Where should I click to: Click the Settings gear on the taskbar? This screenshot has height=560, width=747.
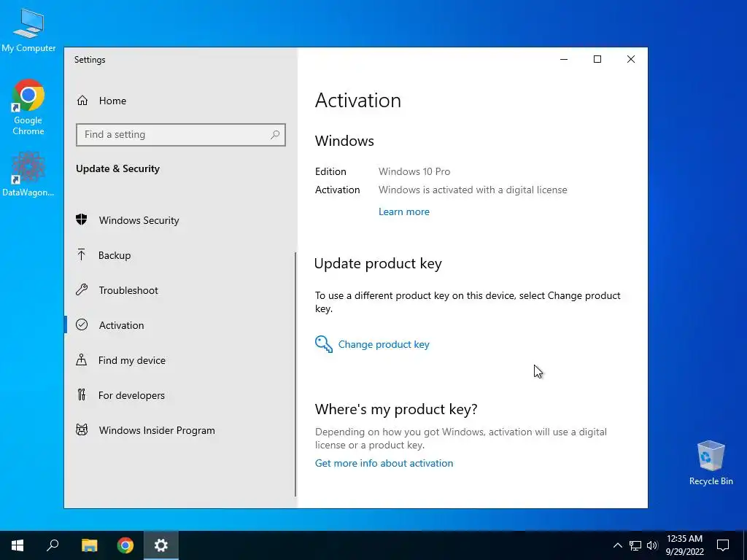point(161,545)
